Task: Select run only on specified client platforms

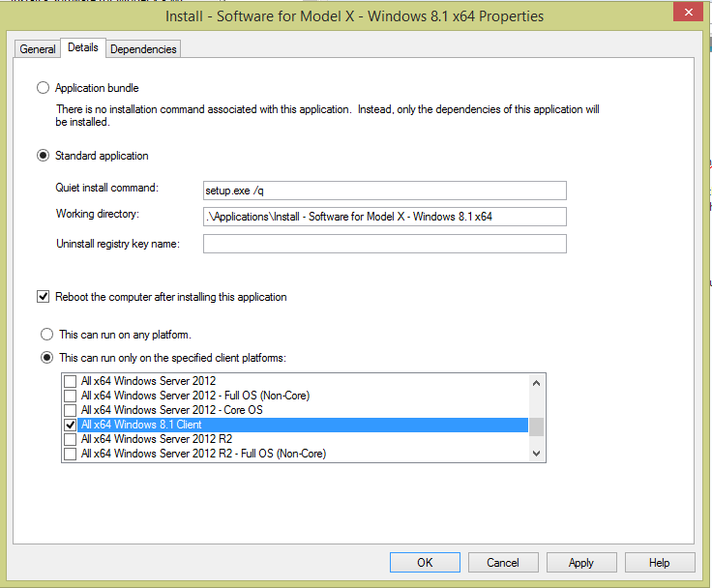Action: point(46,358)
